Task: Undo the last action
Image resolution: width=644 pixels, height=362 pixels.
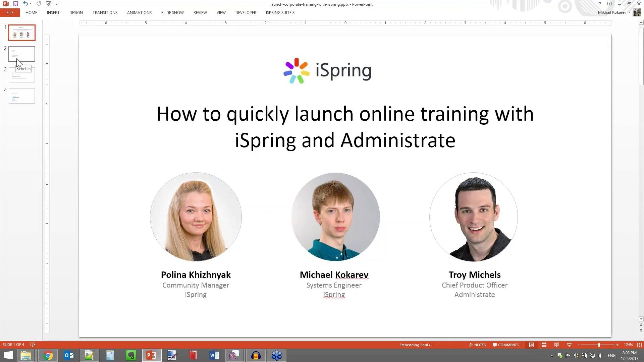Action: 25,4
